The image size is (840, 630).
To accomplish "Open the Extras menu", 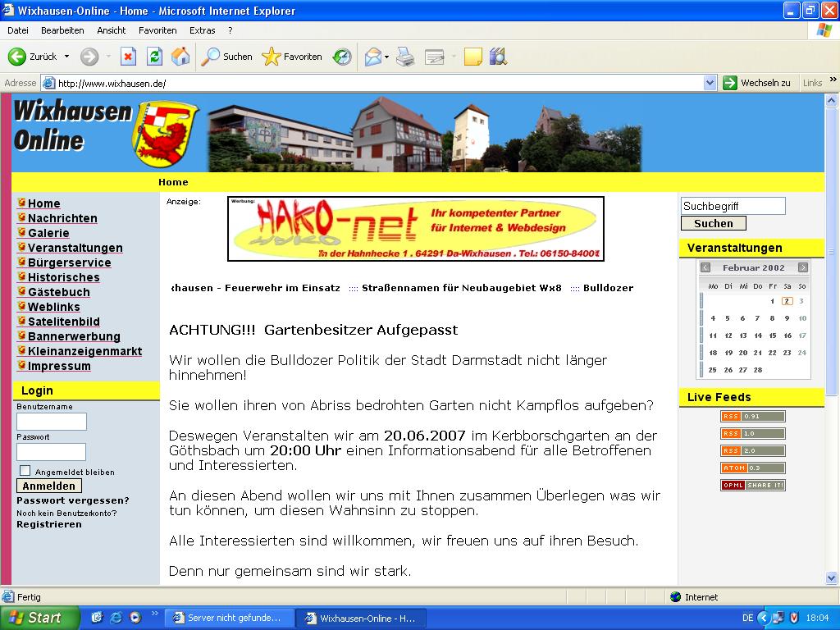I will tap(202, 30).
